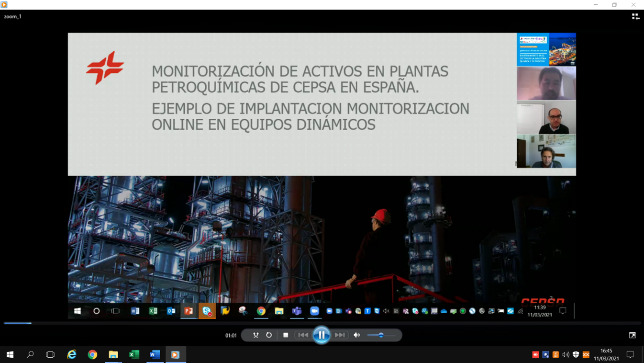
Task: Open the blue tray icon with info badge
Action: pos(546,355)
